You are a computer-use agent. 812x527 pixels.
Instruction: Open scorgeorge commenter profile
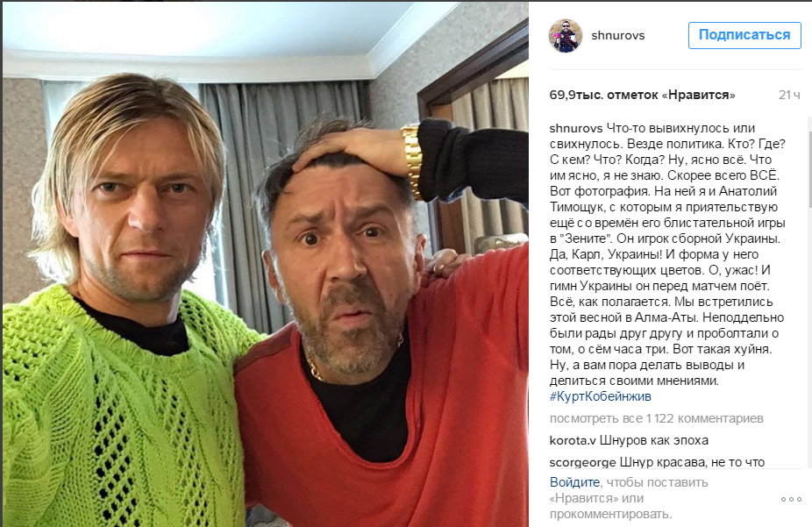582,462
